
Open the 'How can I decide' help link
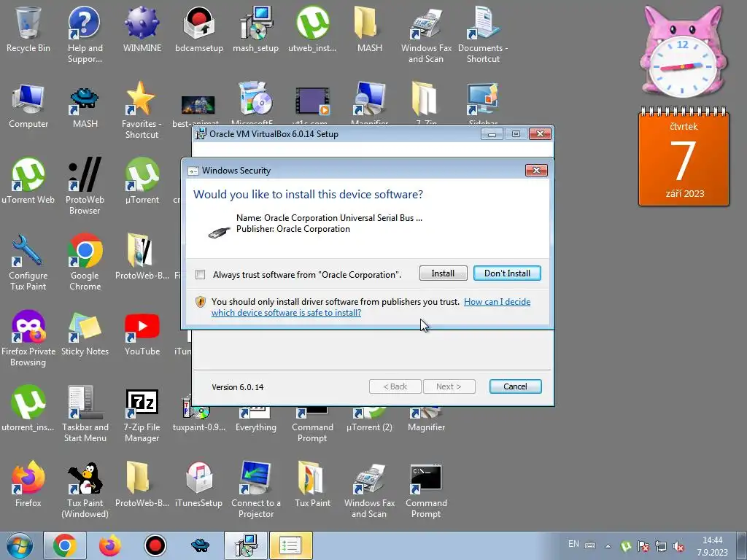point(371,307)
